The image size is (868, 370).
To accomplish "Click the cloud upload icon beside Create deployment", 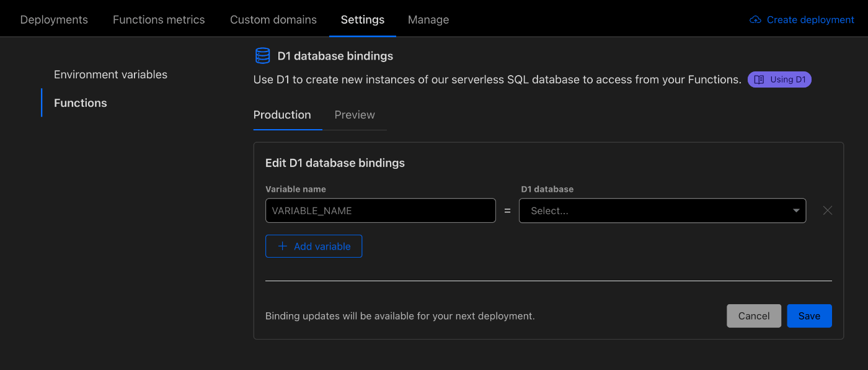I will pos(755,20).
